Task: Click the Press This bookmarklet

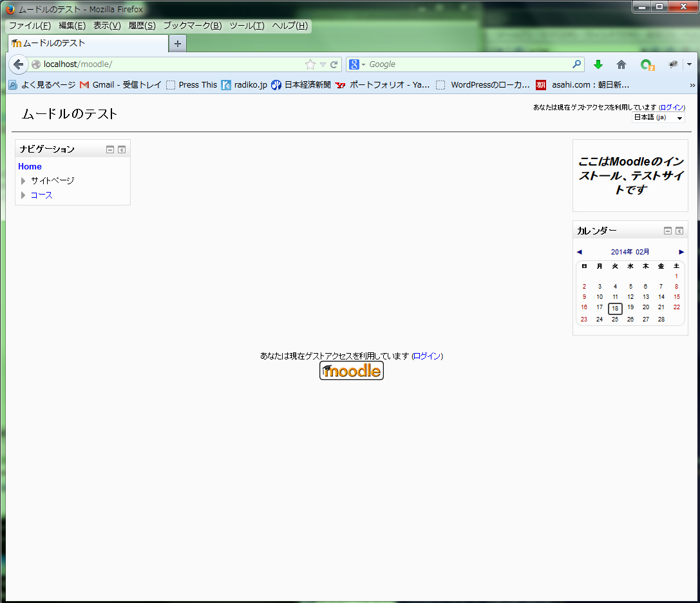Action: [x=191, y=85]
